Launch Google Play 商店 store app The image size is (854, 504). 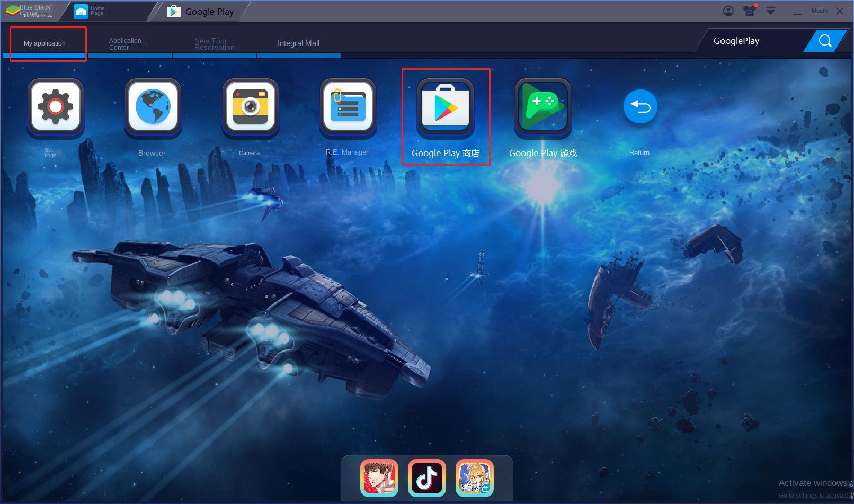tap(445, 106)
